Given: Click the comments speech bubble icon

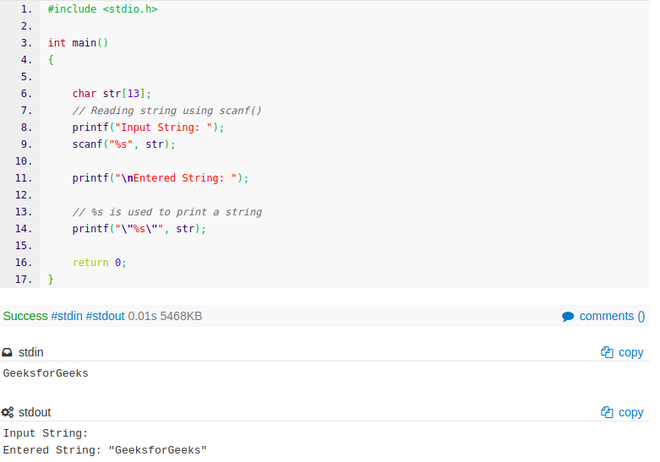Looking at the screenshot, I should point(568,316).
